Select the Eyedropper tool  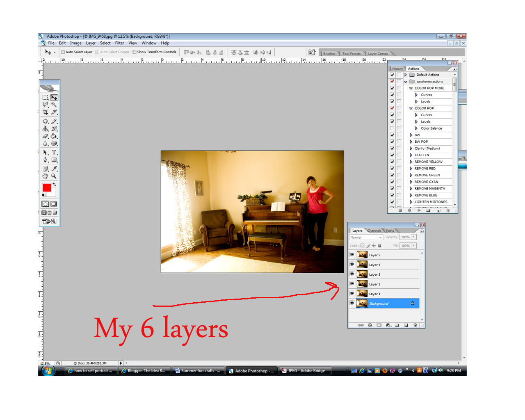(54, 169)
